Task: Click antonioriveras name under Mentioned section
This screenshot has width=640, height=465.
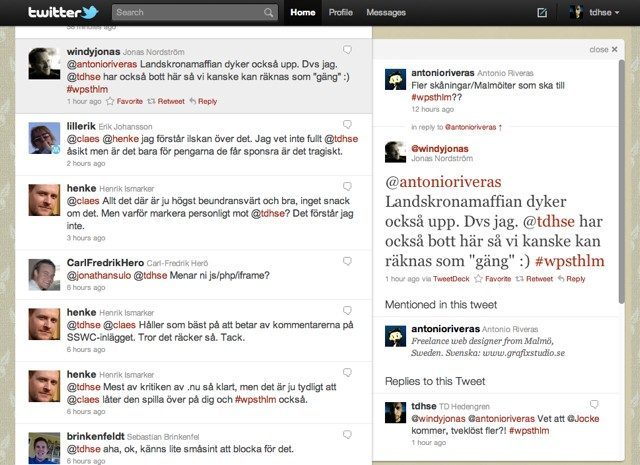Action: pyautogui.click(x=446, y=329)
